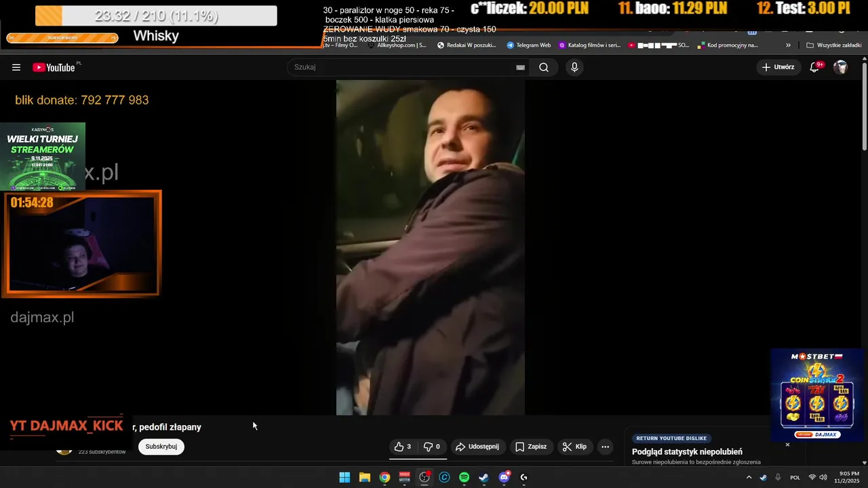Create a clip with Klip button
The image size is (868, 488).
pos(575,447)
